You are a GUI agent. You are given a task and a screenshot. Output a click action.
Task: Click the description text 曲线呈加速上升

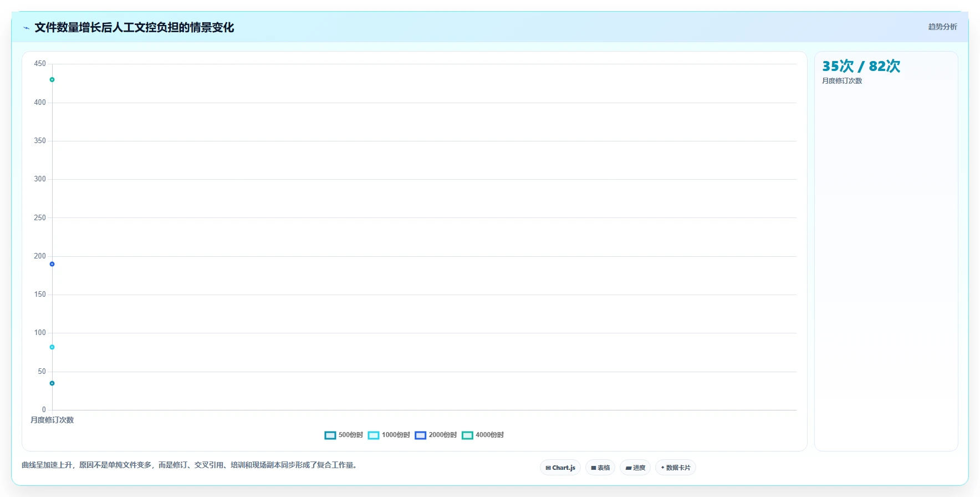(191, 465)
